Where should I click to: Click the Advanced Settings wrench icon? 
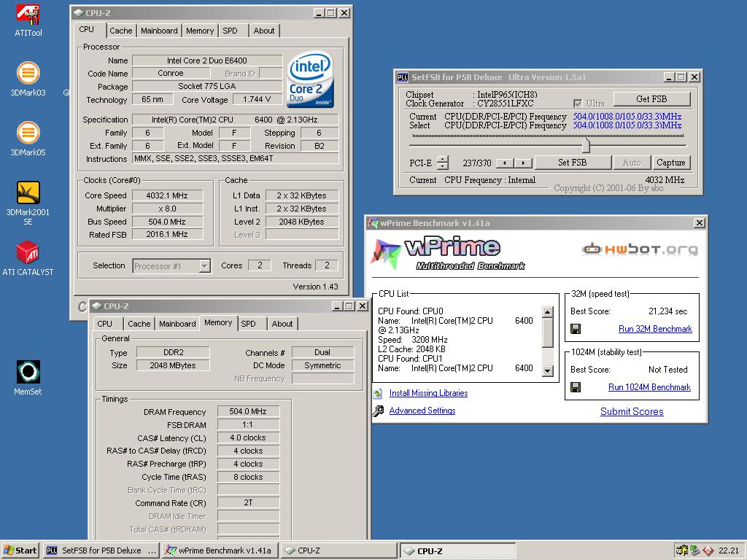pyautogui.click(x=378, y=411)
